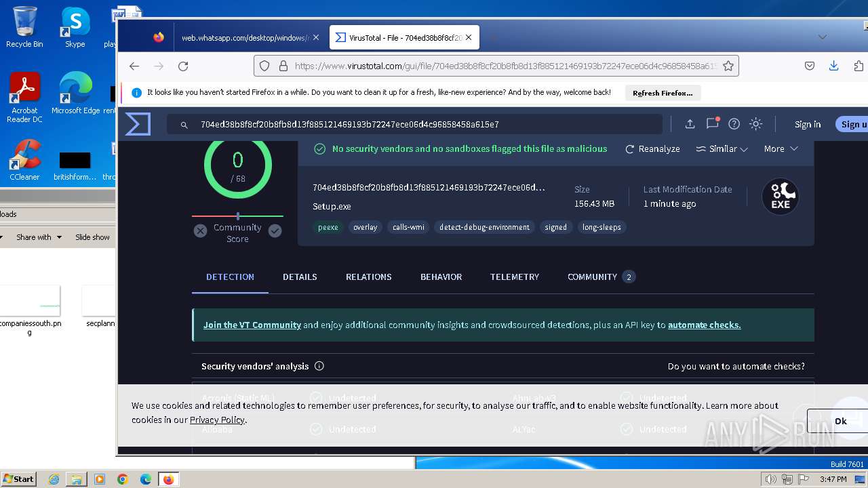Expand More dropdown

(781, 149)
